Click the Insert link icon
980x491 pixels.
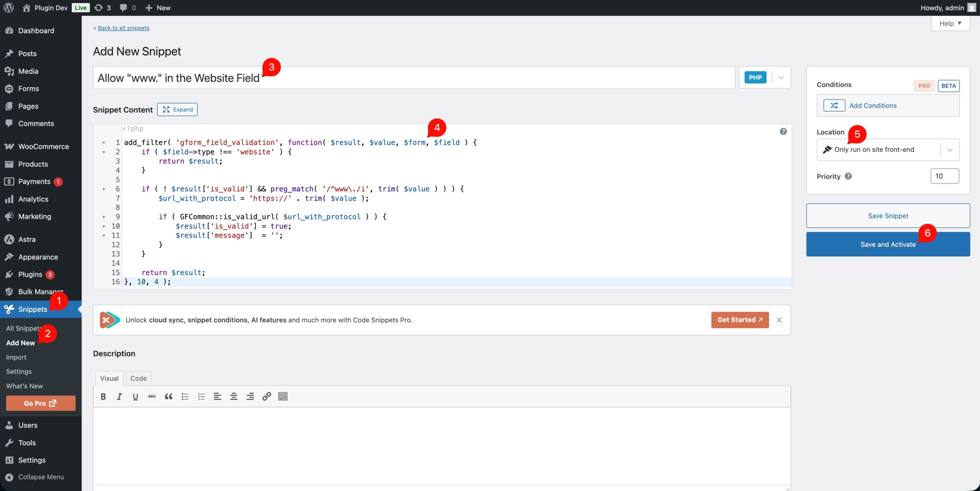coord(266,396)
